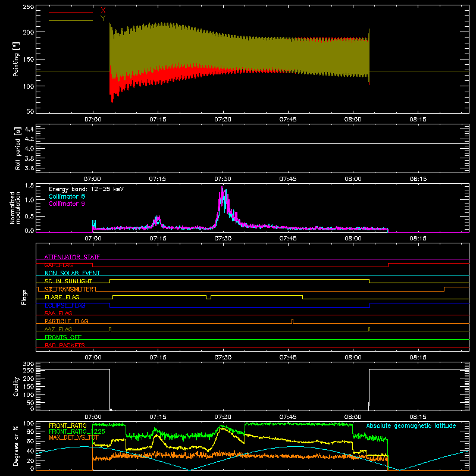Click the 200 tick label on Pointing axis

[x=29, y=32]
